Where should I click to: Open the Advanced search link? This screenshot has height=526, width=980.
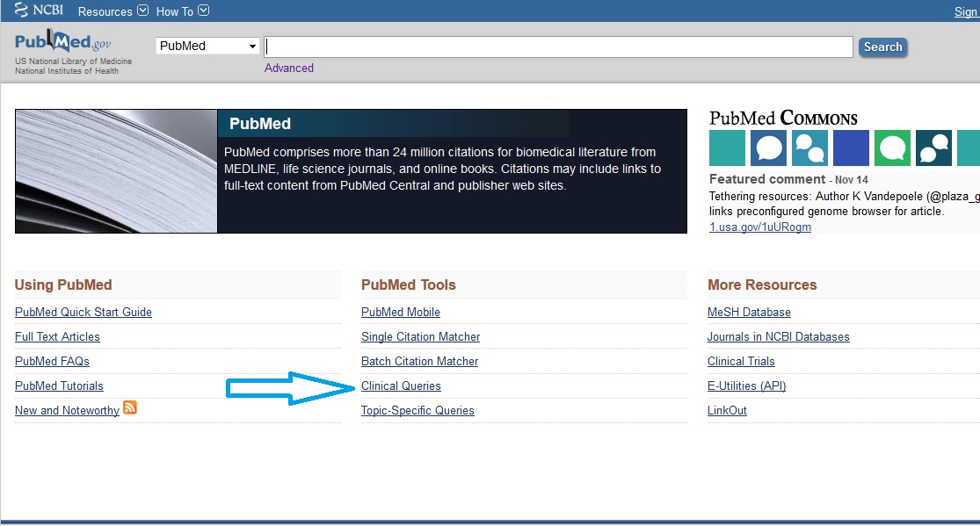289,68
